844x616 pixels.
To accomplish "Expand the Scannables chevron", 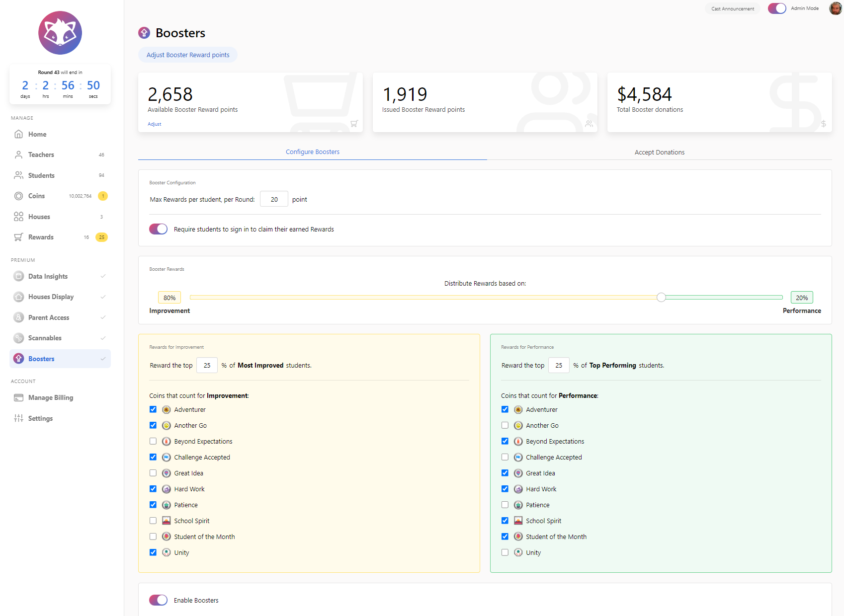I will click(103, 338).
